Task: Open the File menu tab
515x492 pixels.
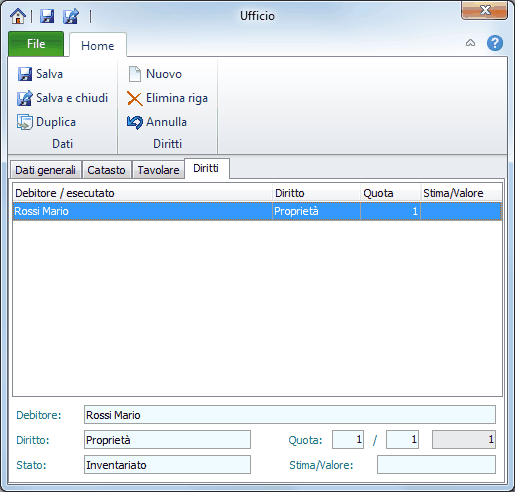Action: pos(36,44)
